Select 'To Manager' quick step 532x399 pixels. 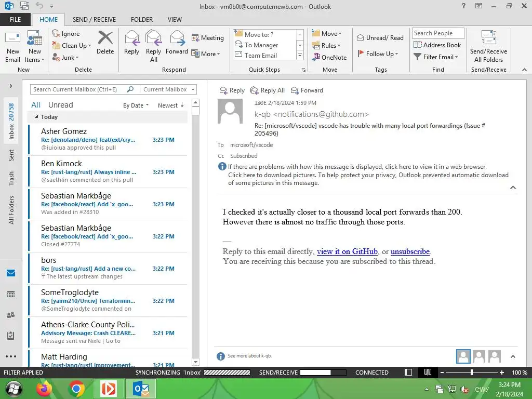coord(265,45)
